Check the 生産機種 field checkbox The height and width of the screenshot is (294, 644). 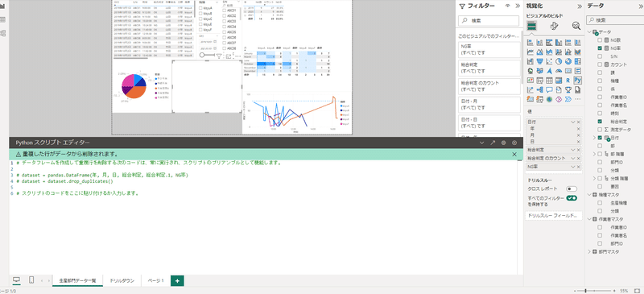[600, 203]
